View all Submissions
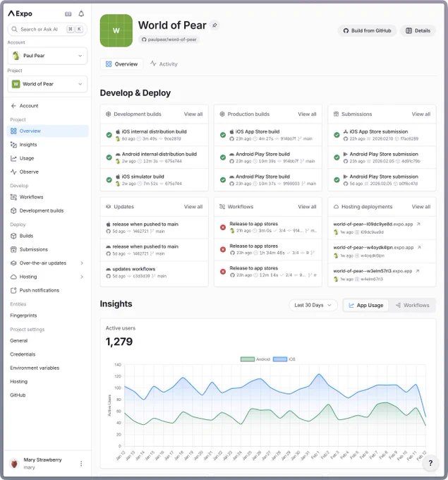The image size is (448, 480). (420, 114)
